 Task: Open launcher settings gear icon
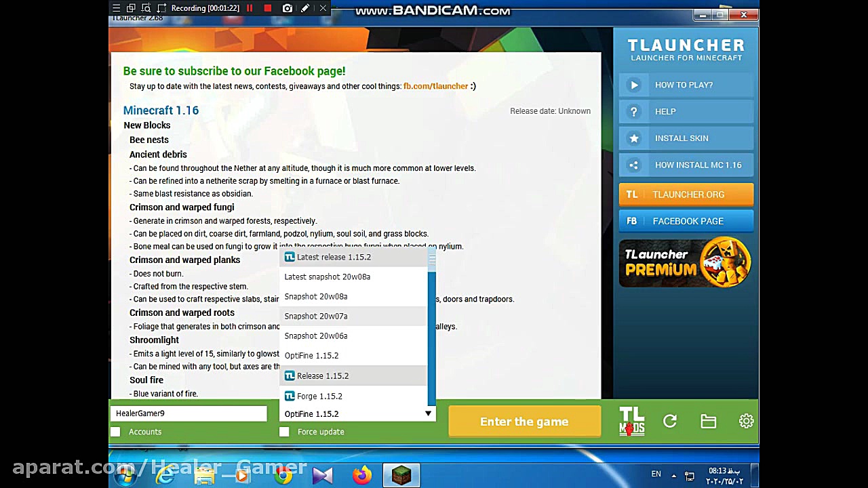pyautogui.click(x=746, y=422)
